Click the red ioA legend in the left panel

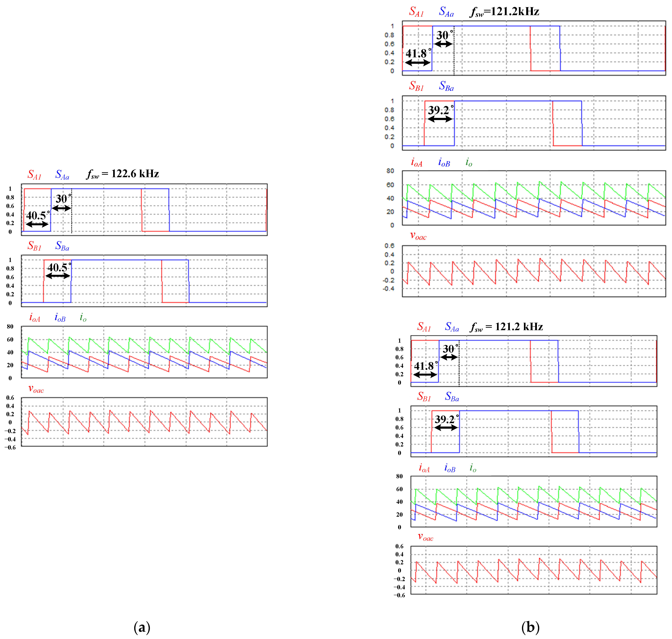coord(35,318)
